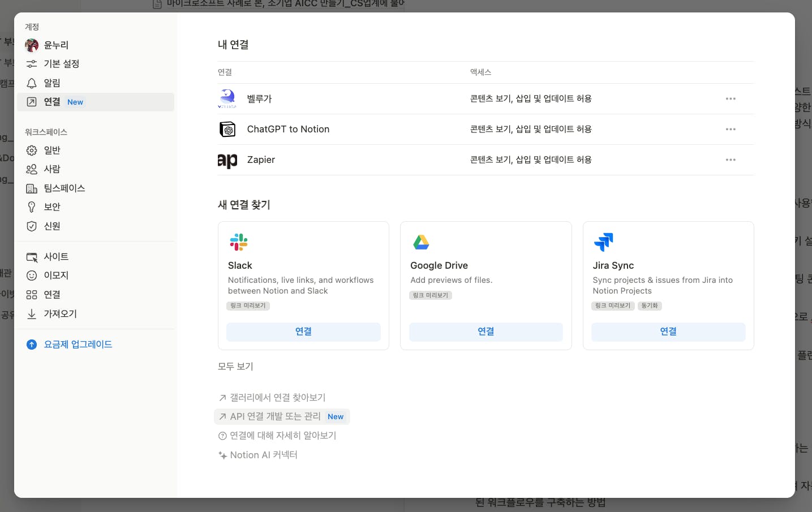Click the access text in ChatGPT to Notion row
This screenshot has height=512, width=812.
pos(531,129)
